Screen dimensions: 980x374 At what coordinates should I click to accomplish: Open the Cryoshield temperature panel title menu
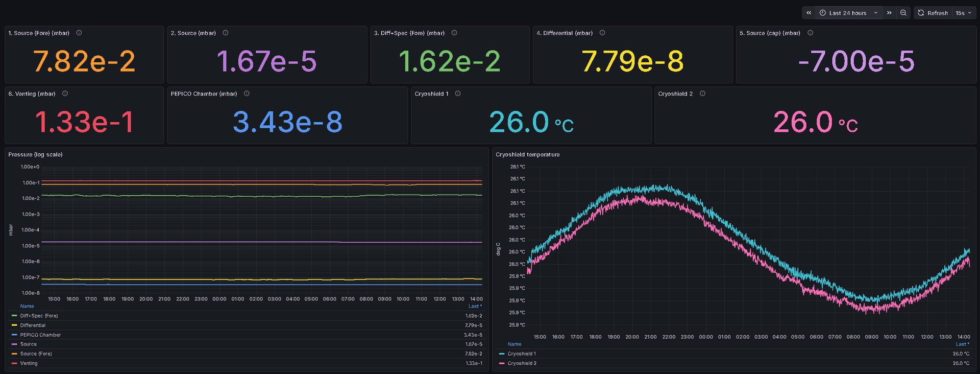528,154
